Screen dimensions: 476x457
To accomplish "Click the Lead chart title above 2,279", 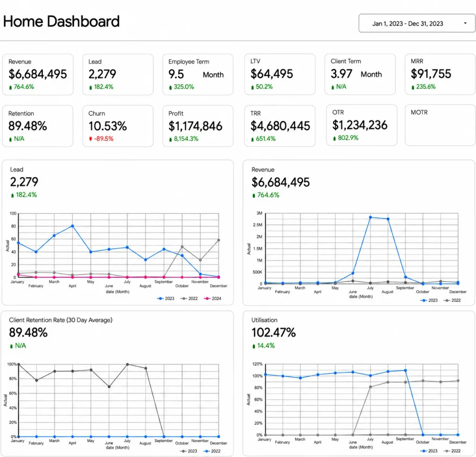I will point(17,169).
